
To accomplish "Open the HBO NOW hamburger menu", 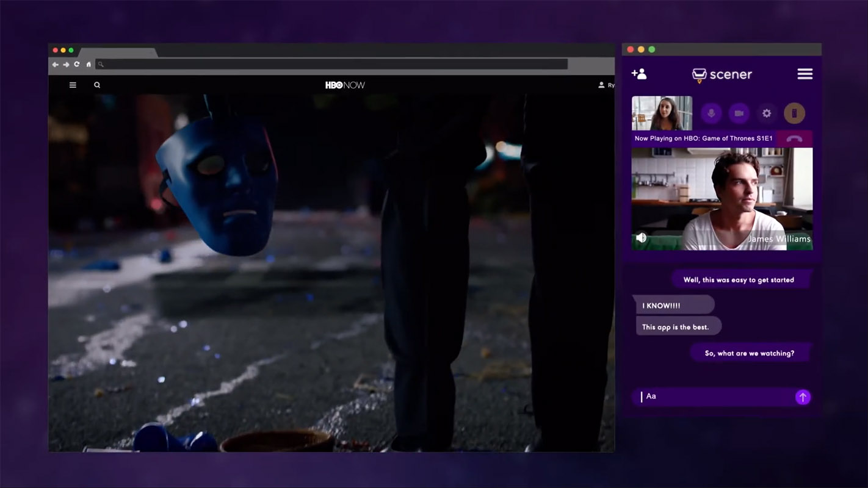I will pyautogui.click(x=73, y=85).
